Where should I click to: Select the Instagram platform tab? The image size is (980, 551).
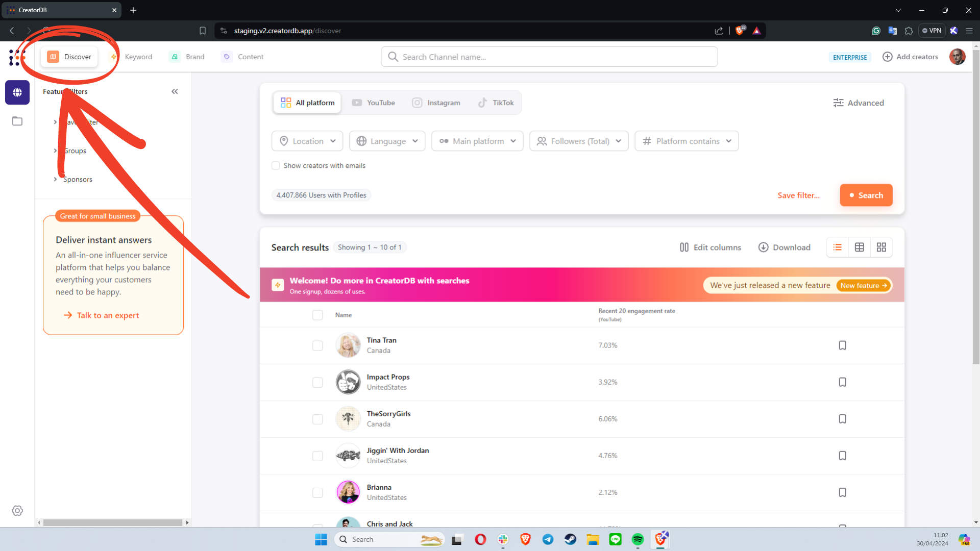click(x=436, y=103)
